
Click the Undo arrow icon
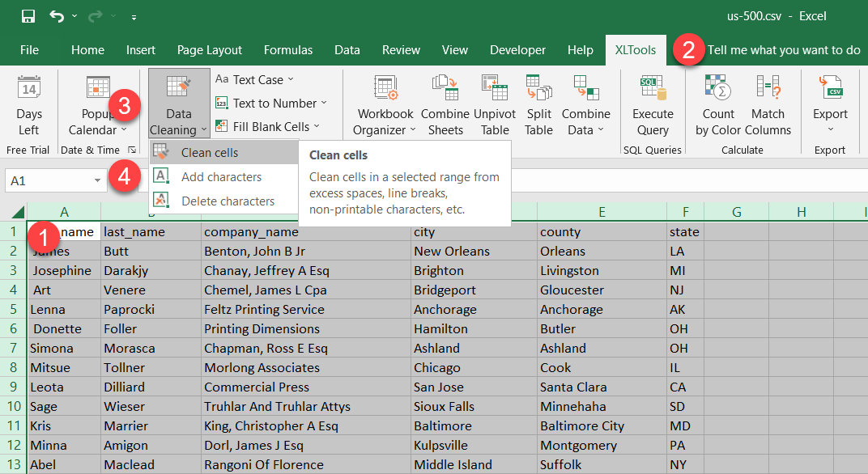tap(57, 16)
